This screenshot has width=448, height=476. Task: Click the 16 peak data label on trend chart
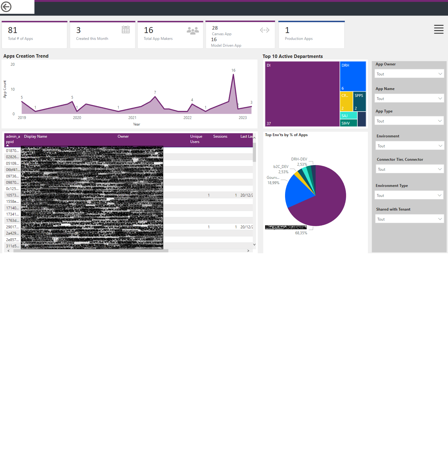click(x=233, y=70)
